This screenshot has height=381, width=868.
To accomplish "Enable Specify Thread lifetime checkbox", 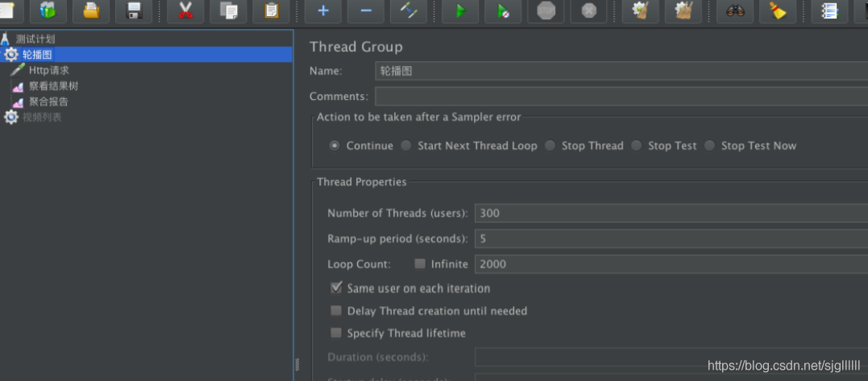I will coord(336,333).
